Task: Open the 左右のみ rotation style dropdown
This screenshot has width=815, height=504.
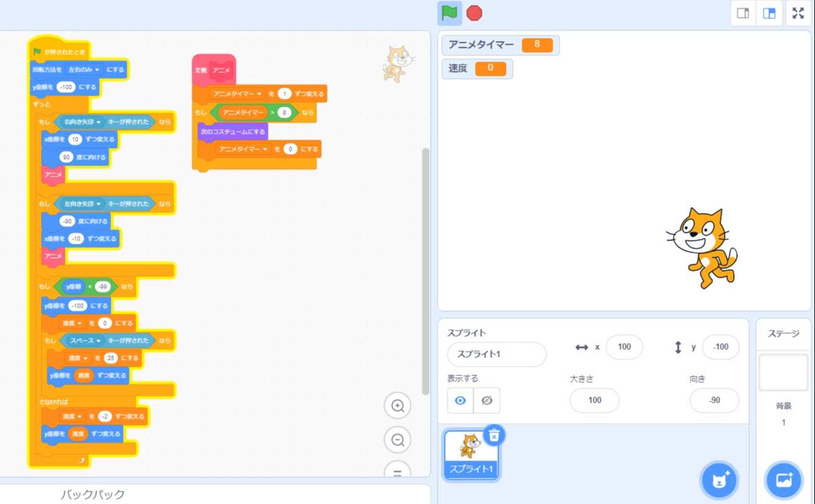Action: [x=84, y=70]
